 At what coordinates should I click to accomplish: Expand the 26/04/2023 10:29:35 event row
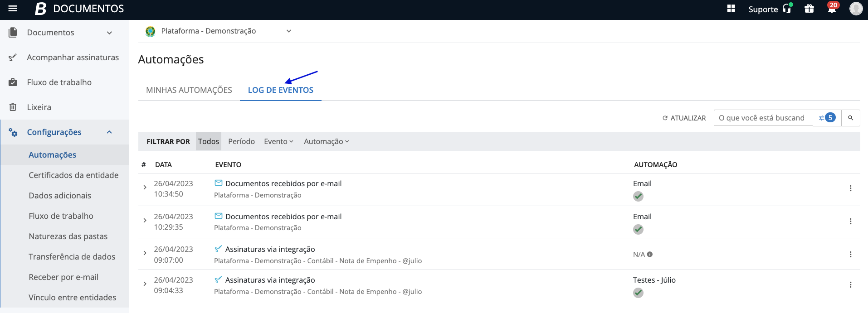[145, 221]
